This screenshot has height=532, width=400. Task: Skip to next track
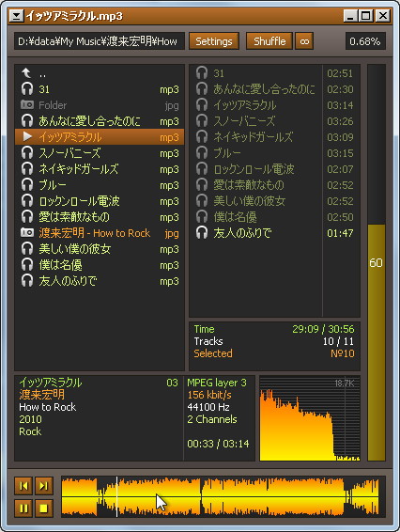[44, 486]
